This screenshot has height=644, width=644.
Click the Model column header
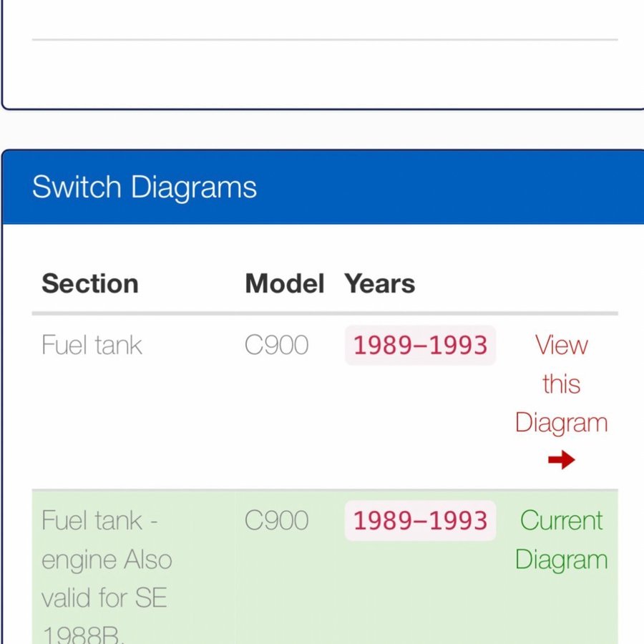point(284,283)
